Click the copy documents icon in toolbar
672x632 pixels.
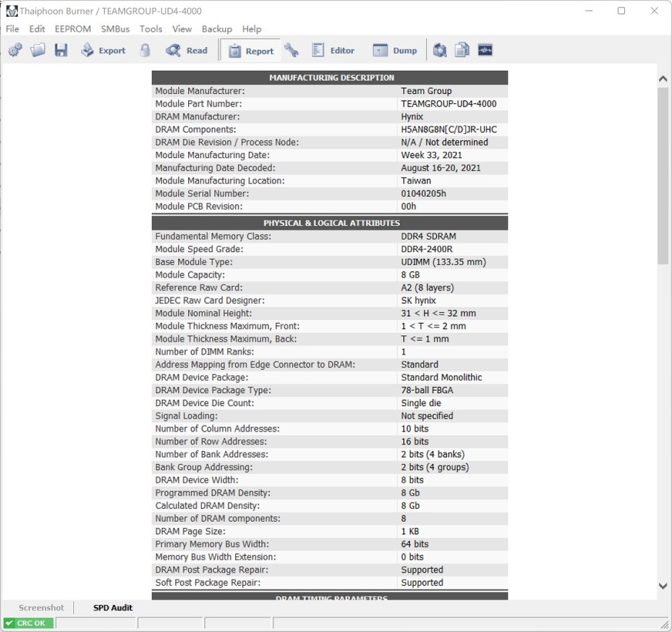click(462, 50)
